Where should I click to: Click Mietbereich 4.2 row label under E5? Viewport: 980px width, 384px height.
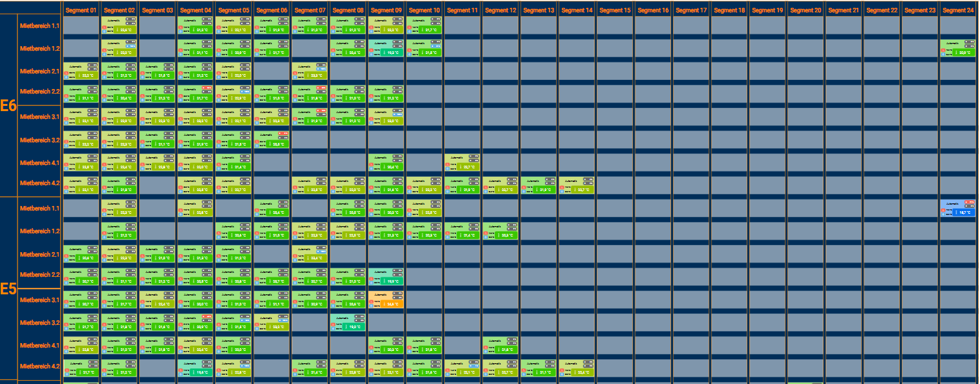coord(40,366)
